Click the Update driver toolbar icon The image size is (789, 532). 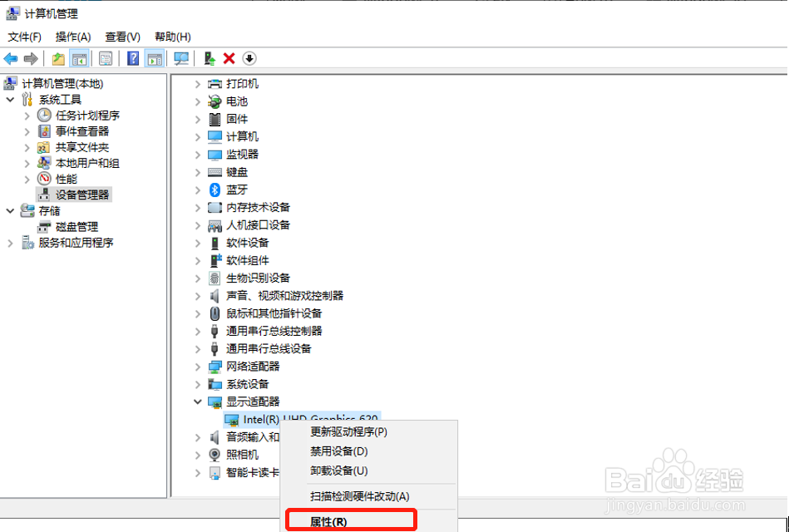click(x=208, y=58)
